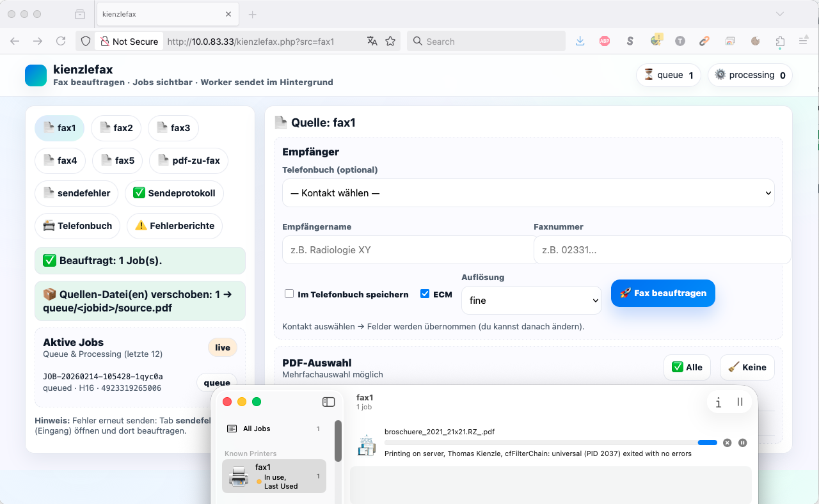This screenshot has width=819, height=504.
Task: Click the ABP adblock extension icon
Action: click(x=605, y=41)
